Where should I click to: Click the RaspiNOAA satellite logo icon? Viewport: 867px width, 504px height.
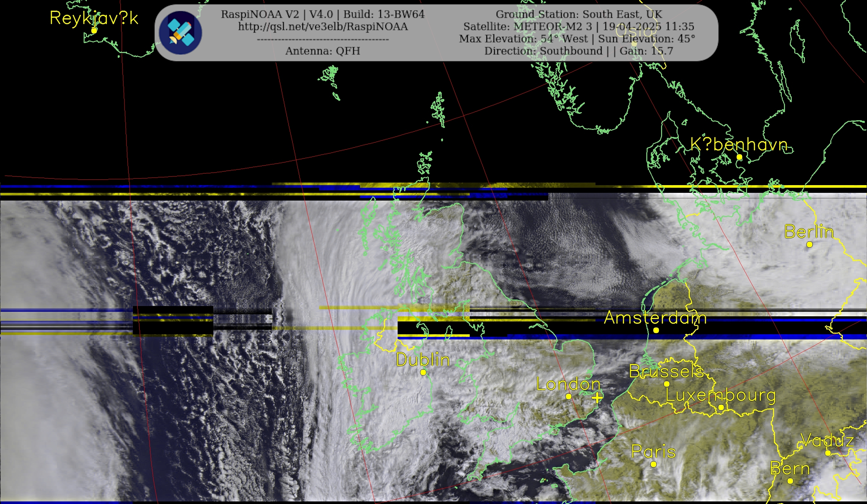(180, 33)
